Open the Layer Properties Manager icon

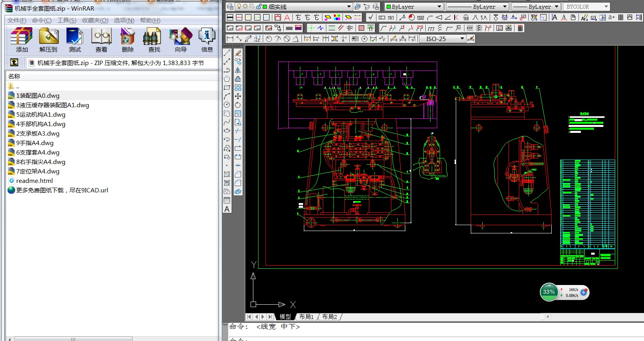[230, 7]
